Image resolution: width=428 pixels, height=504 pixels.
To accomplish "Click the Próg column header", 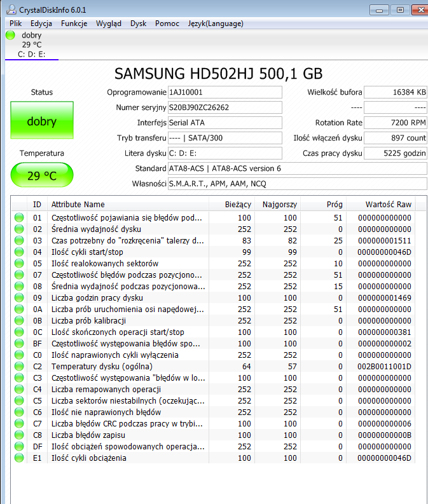I will tap(323, 205).
